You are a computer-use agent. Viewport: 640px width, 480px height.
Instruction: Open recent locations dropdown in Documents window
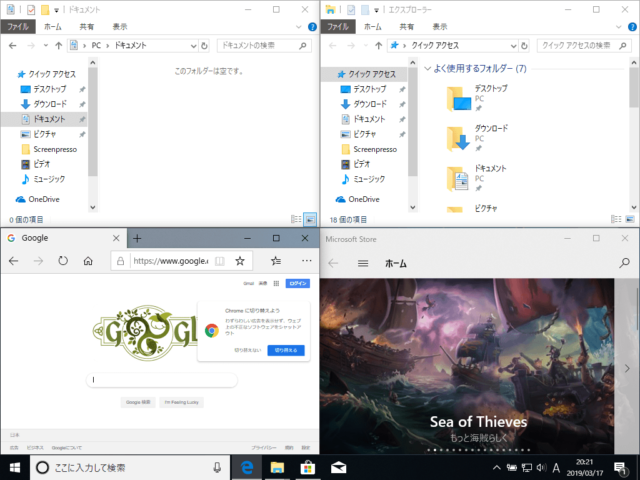coord(46,45)
